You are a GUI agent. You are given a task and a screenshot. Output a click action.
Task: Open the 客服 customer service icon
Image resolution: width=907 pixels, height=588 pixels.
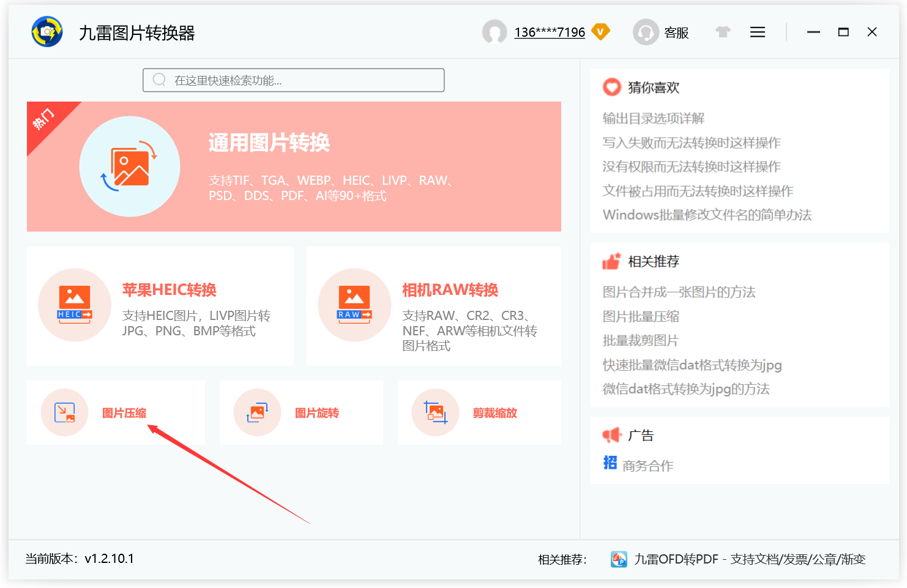coord(645,32)
